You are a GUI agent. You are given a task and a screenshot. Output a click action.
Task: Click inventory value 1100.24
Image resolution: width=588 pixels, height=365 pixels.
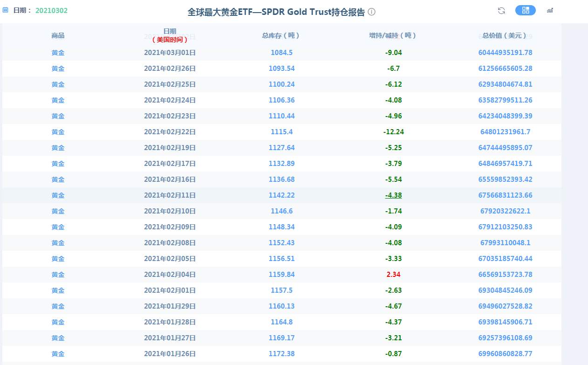coord(281,84)
